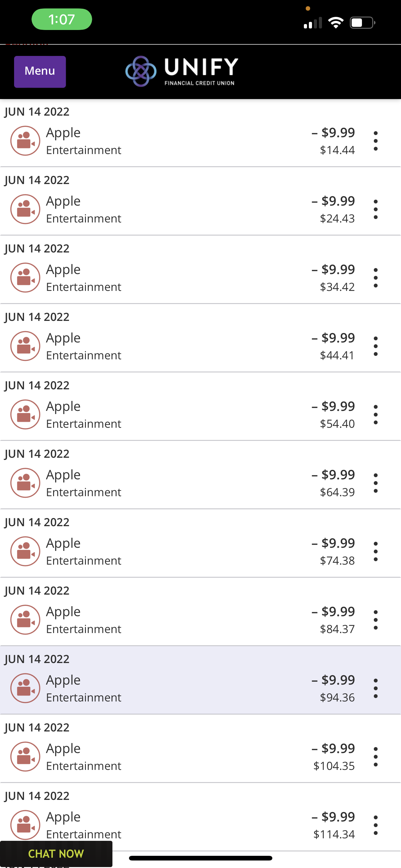Open kebab menu on $54.40 balance transaction
This screenshot has height=868, width=401.
pyautogui.click(x=375, y=414)
